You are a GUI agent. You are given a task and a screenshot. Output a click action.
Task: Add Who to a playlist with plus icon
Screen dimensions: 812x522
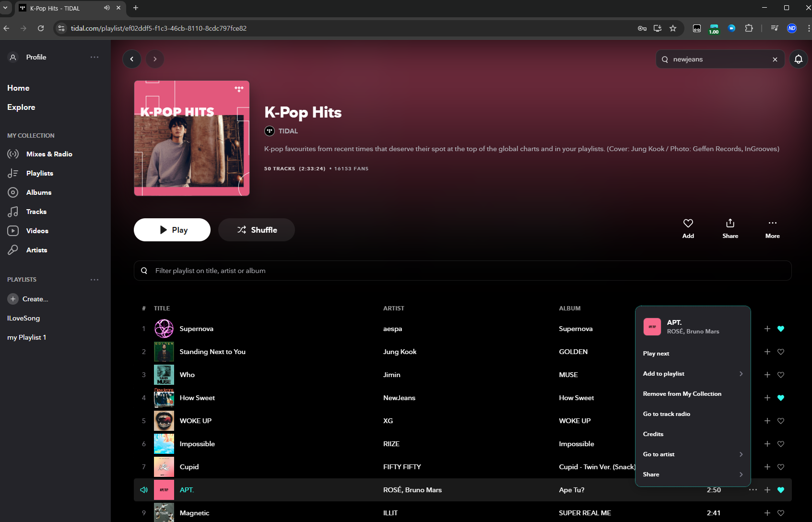(x=767, y=375)
